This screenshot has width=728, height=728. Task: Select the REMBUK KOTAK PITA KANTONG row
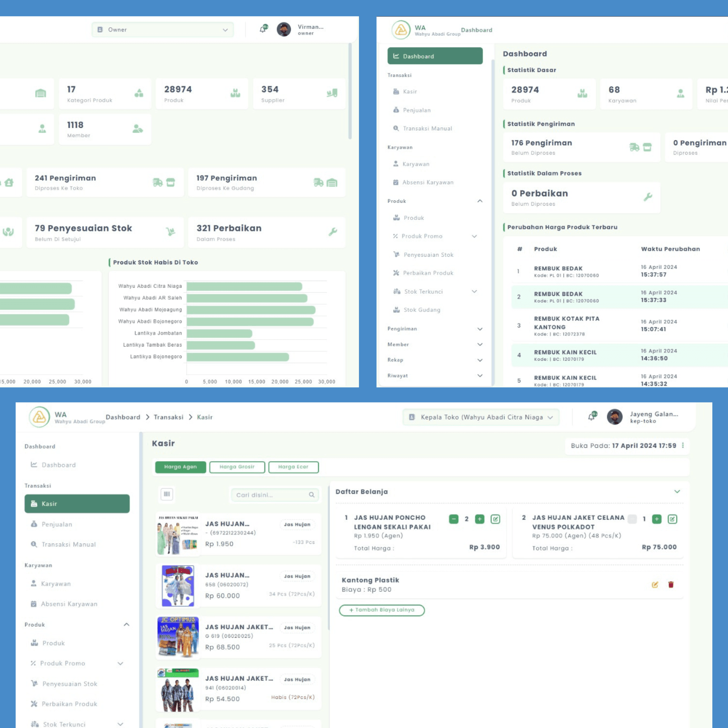click(620, 325)
